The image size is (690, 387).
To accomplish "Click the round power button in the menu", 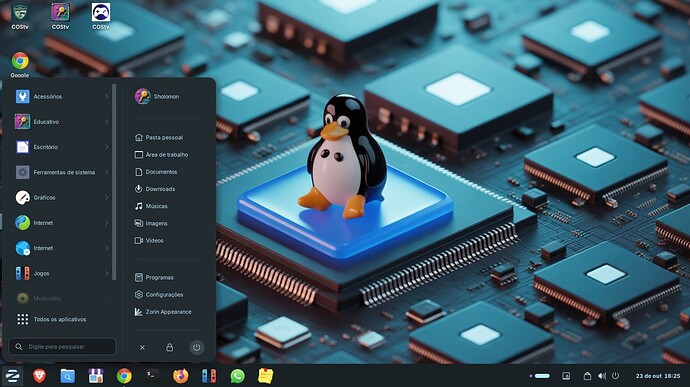I will [197, 348].
